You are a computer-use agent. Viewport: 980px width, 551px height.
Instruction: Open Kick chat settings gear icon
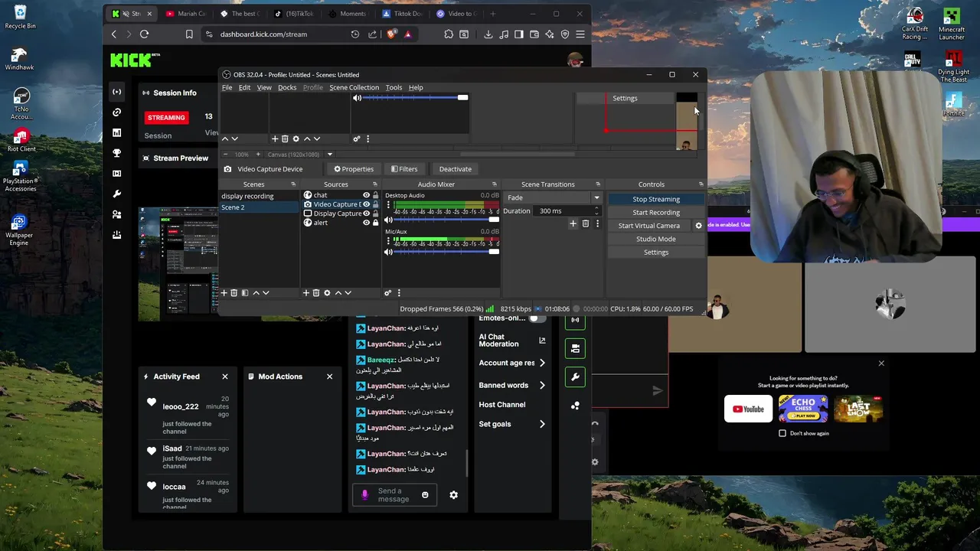tap(453, 495)
